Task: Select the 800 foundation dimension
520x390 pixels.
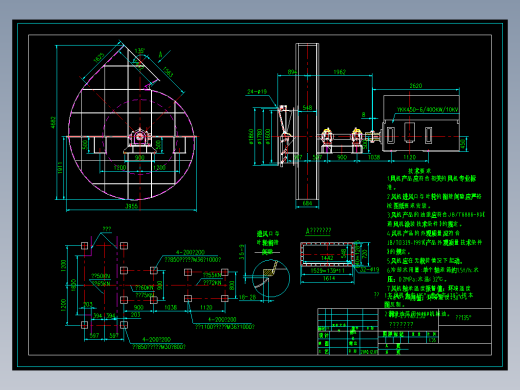Action: click(x=232, y=285)
